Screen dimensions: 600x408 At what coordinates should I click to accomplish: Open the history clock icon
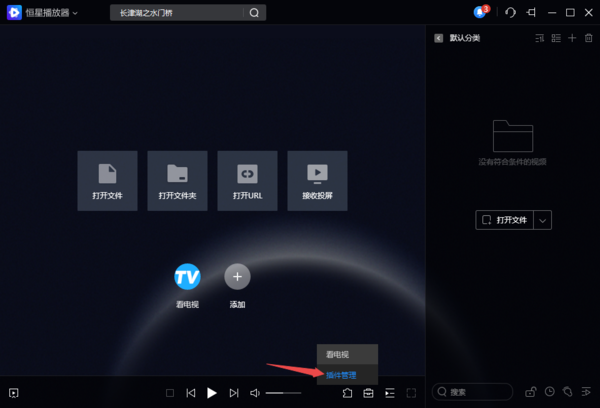pyautogui.click(x=549, y=392)
